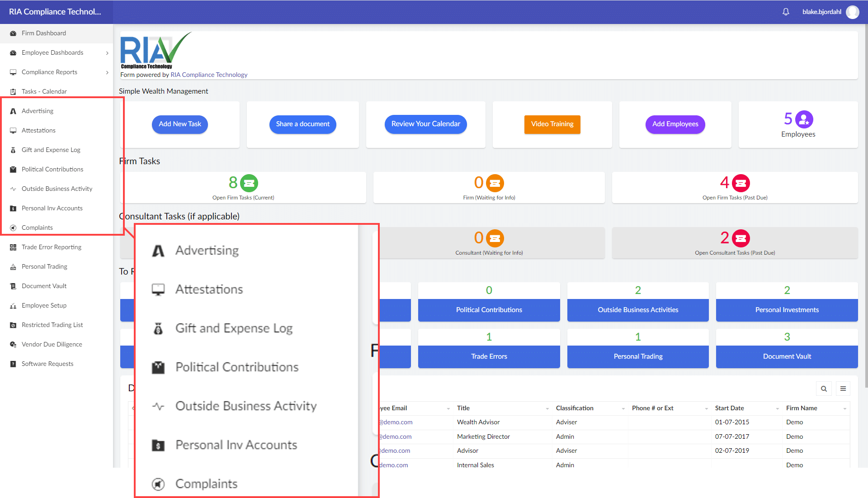868x498 pixels.
Task: Click the orange Video Training button
Action: point(552,124)
